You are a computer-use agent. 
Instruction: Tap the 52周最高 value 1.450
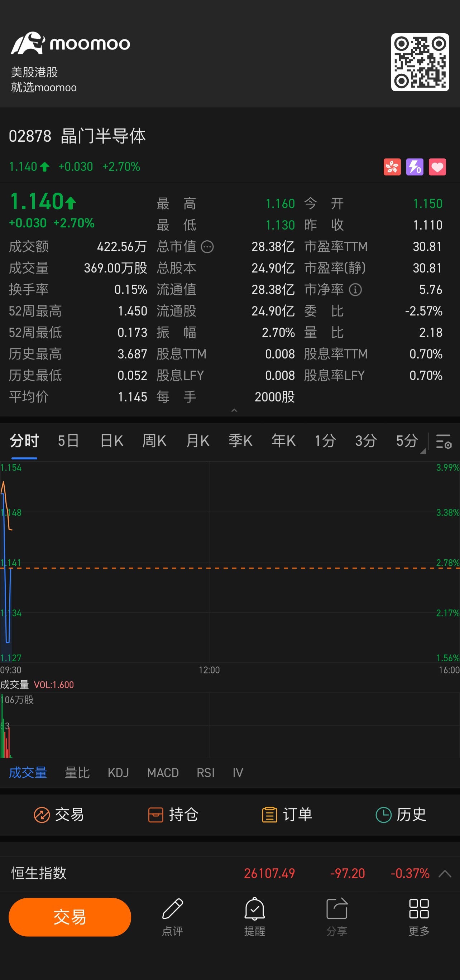pyautogui.click(x=133, y=311)
